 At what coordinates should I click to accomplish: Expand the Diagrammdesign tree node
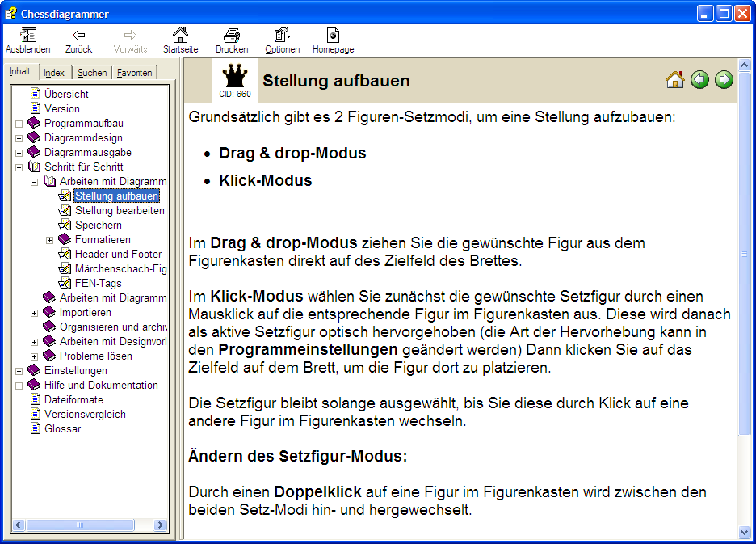click(19, 138)
